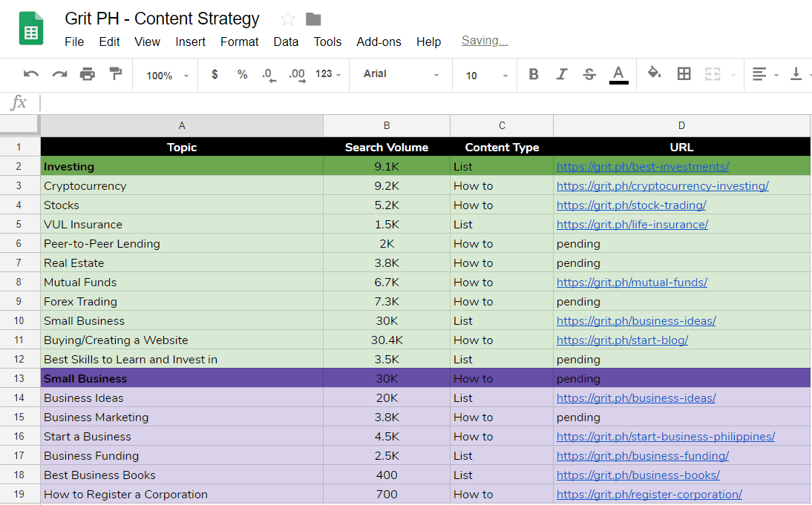Viewport: 812px width, 505px height.
Task: Open the borders tool
Action: tap(684, 74)
